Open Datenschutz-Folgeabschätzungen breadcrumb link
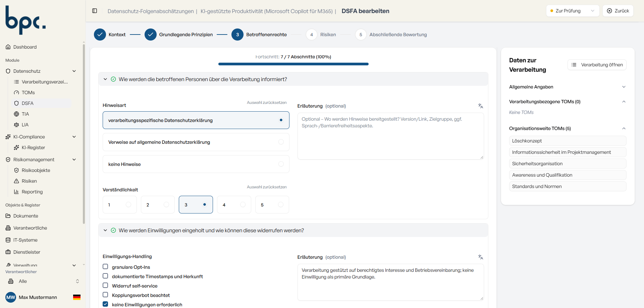644x308 pixels. click(x=151, y=11)
